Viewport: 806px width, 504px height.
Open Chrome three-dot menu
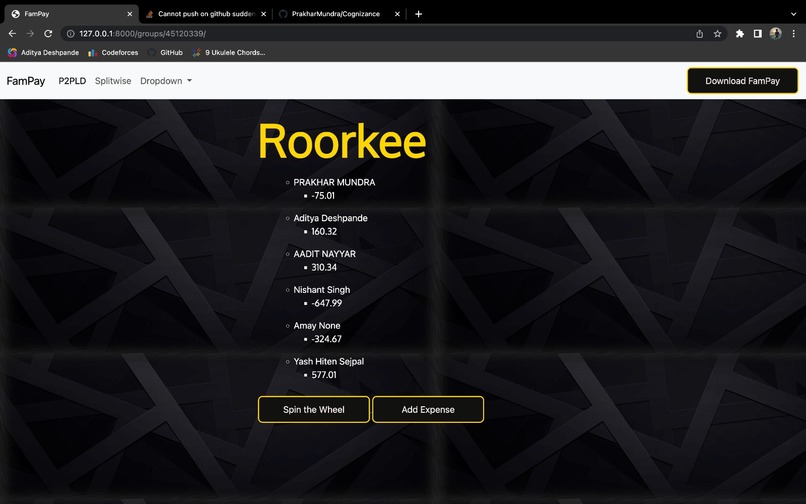pyautogui.click(x=793, y=33)
